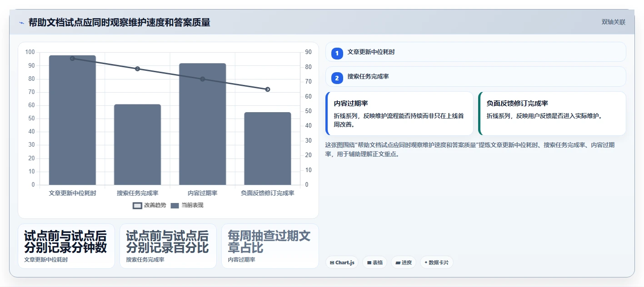Click the left axis value 100
The image size is (644, 287).
click(x=30, y=52)
